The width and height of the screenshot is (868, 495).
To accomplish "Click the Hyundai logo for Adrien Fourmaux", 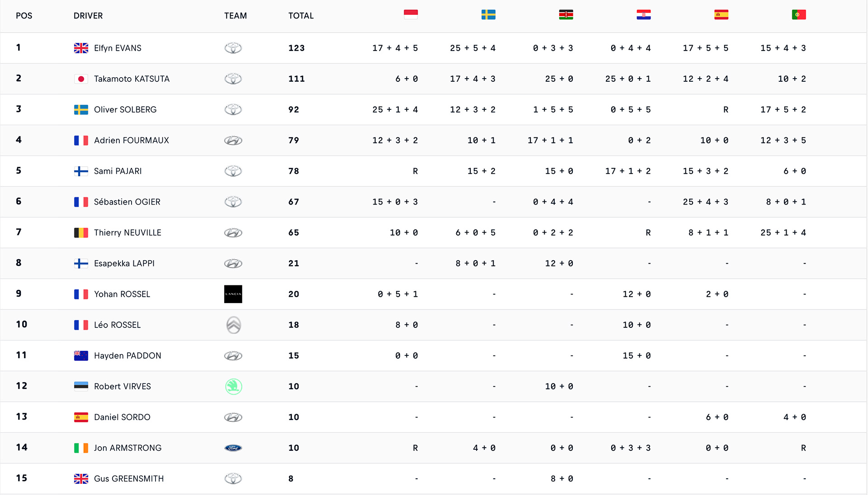I will 233,140.
